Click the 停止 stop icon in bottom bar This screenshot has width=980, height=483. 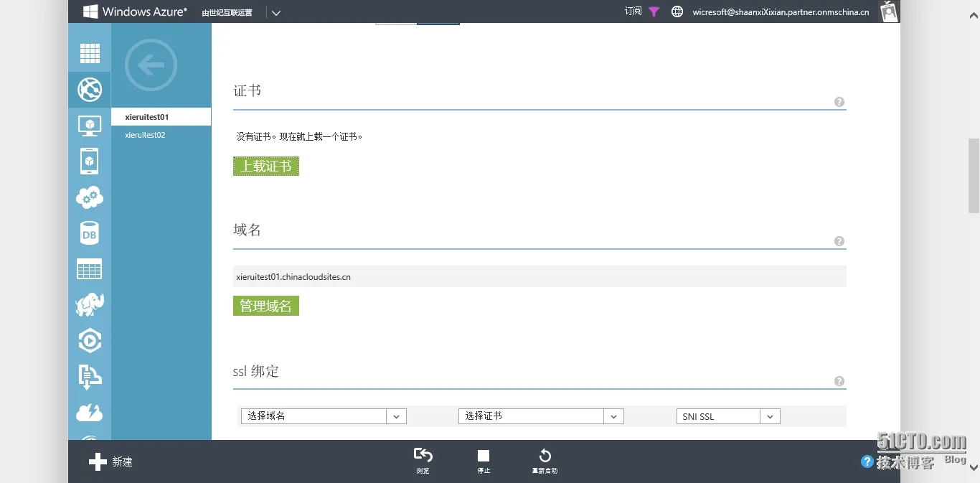pos(484,456)
